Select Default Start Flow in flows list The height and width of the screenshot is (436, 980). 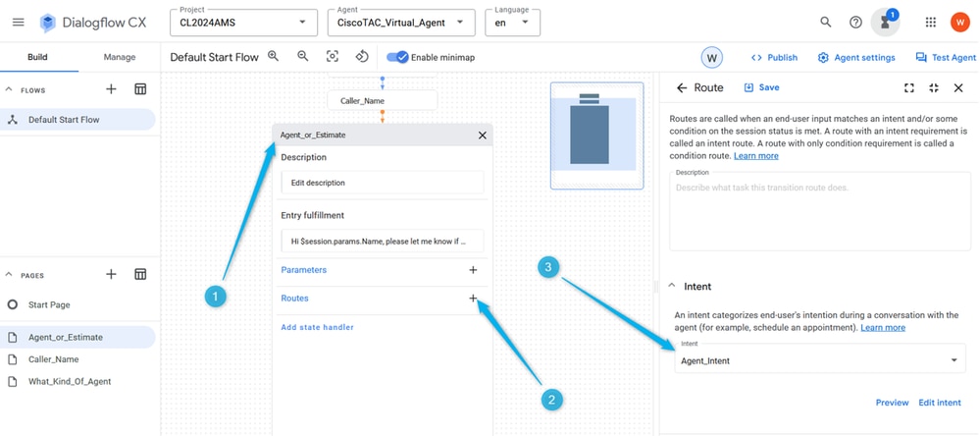pos(77,120)
